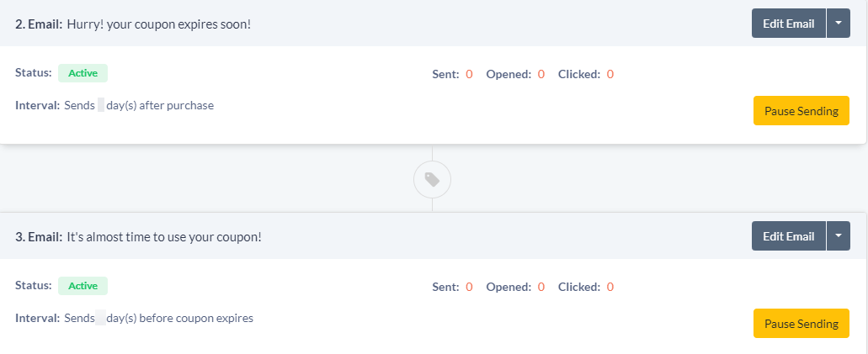Open dropdown arrow beside Edit Email for email 2
The height and width of the screenshot is (354, 868).
click(x=839, y=24)
